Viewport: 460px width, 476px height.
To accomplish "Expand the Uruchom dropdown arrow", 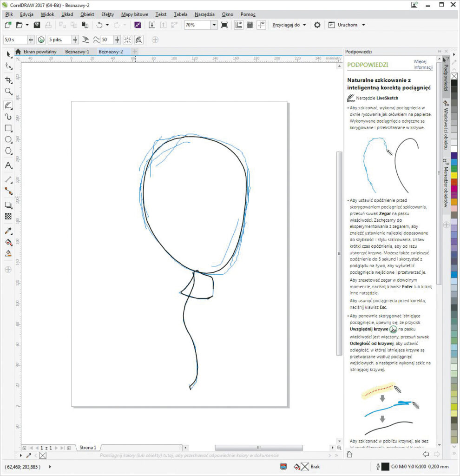I will tap(364, 25).
